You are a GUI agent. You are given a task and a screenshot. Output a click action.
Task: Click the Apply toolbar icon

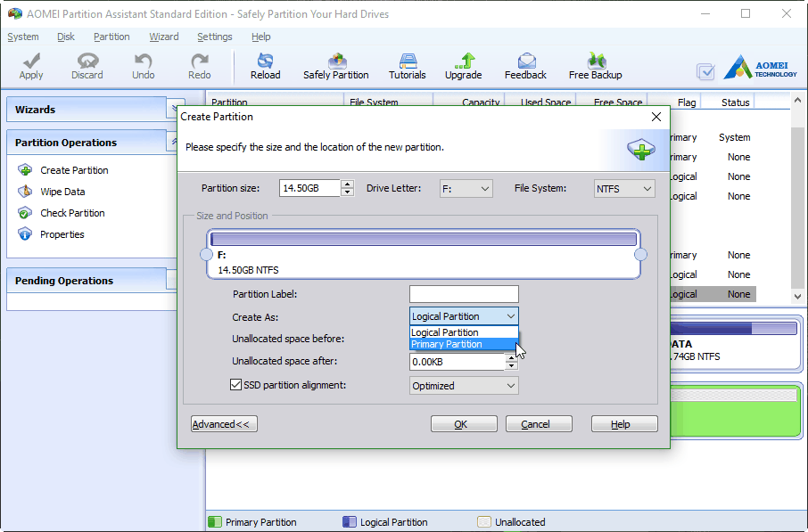(30, 65)
